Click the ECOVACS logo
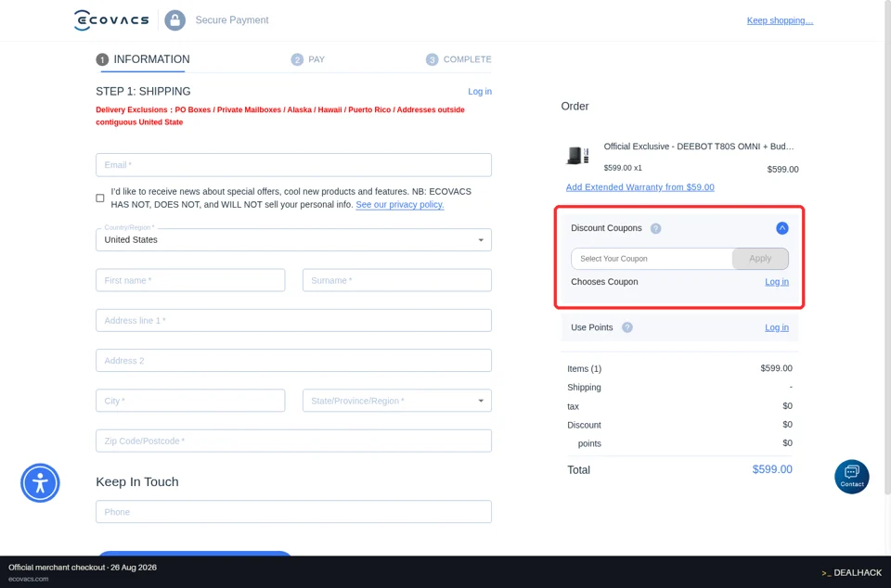891x588 pixels. (x=111, y=20)
